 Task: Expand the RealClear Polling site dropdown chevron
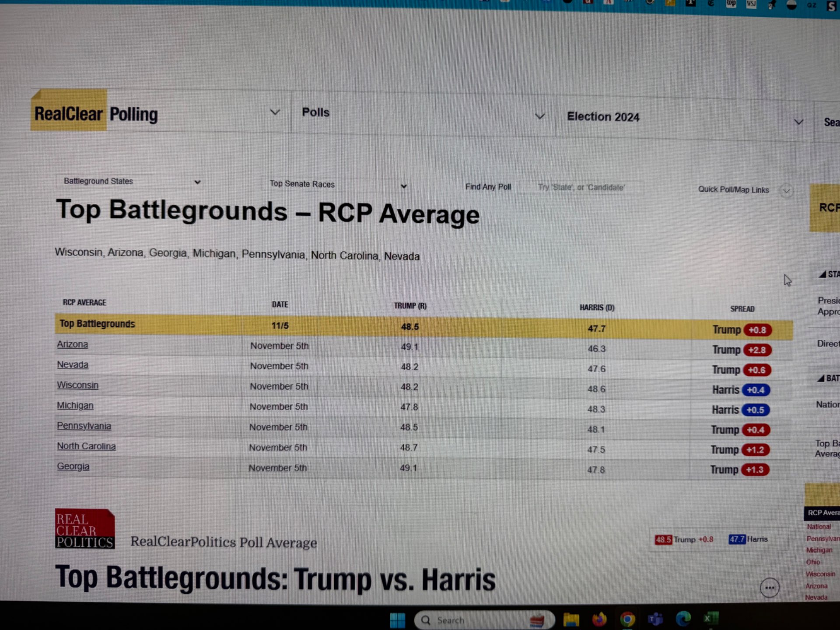click(x=275, y=112)
